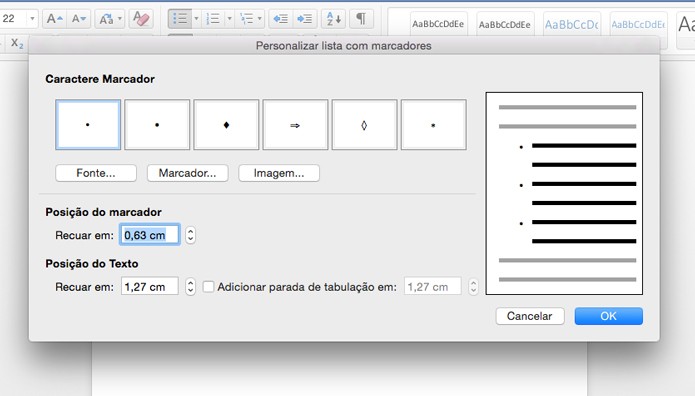Click the increase indent icon

point(305,19)
